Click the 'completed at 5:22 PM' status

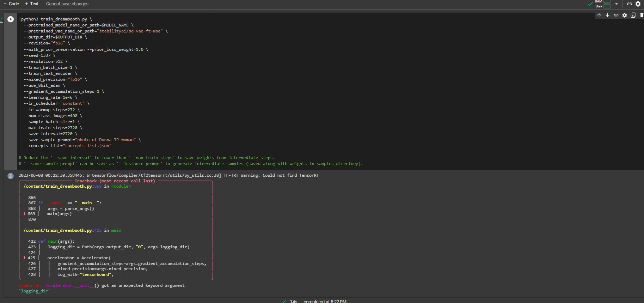325,301
